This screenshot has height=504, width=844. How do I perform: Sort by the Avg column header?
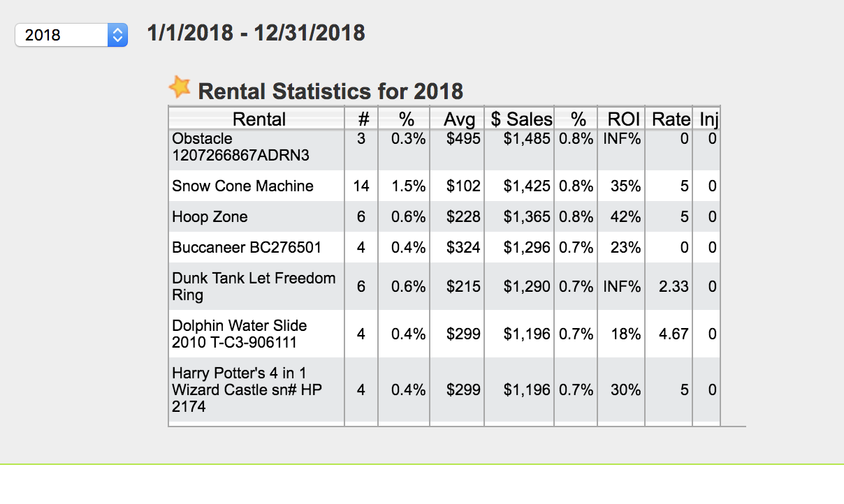click(459, 119)
